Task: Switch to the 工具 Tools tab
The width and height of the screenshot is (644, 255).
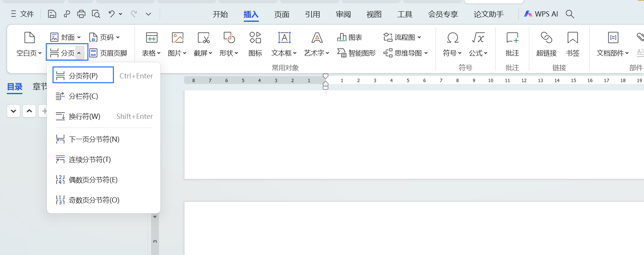Action: click(405, 14)
